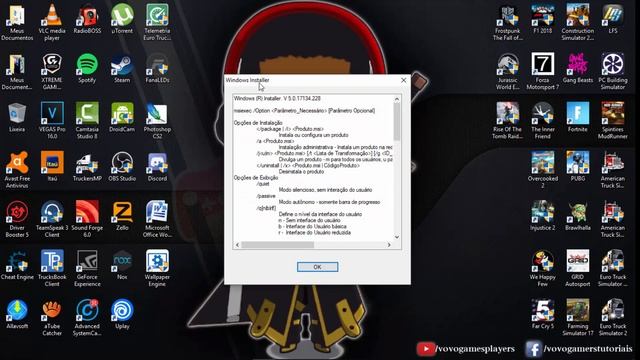Open TeamSpeak 3 Client shortcut
This screenshot has width=640, height=360.
click(x=52, y=219)
